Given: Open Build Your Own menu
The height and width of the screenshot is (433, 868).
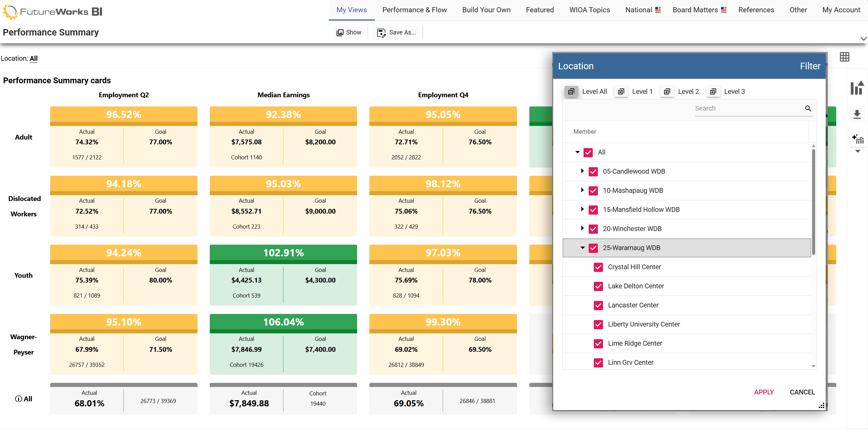Looking at the screenshot, I should [x=486, y=10].
